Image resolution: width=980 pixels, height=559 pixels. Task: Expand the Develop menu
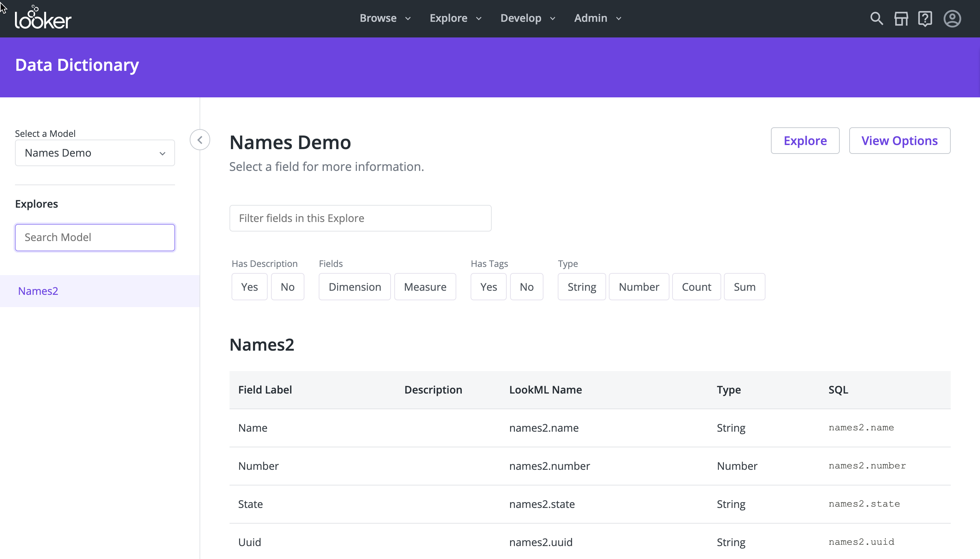pos(528,18)
